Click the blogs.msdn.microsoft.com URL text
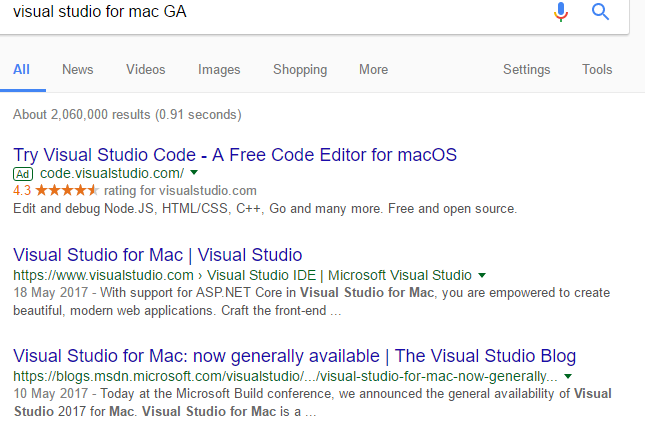645x440 pixels. [285, 376]
